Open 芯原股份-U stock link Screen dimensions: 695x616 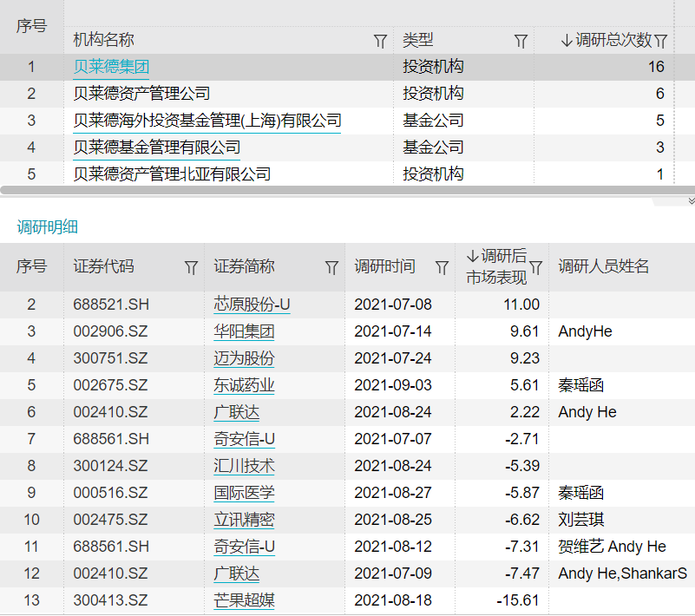click(252, 305)
